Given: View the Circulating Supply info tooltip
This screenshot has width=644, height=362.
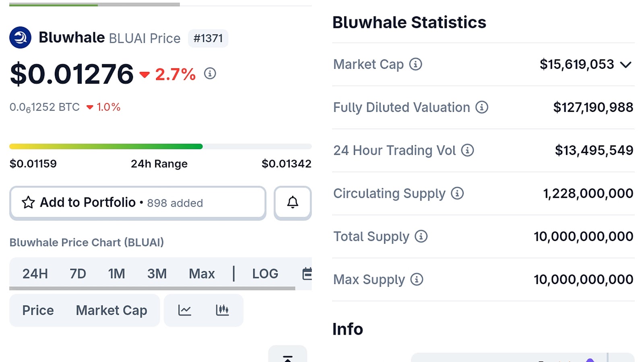Looking at the screenshot, I should (458, 193).
